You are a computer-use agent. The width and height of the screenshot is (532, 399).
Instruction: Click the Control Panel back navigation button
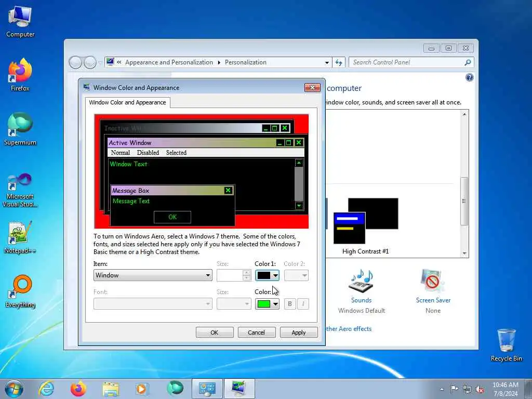75,62
